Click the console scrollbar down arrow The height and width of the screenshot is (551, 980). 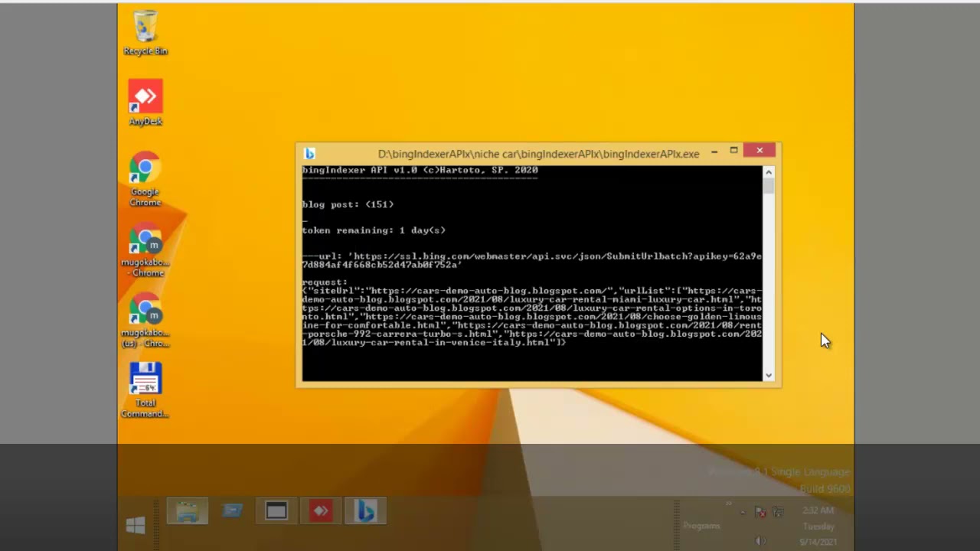tap(769, 375)
